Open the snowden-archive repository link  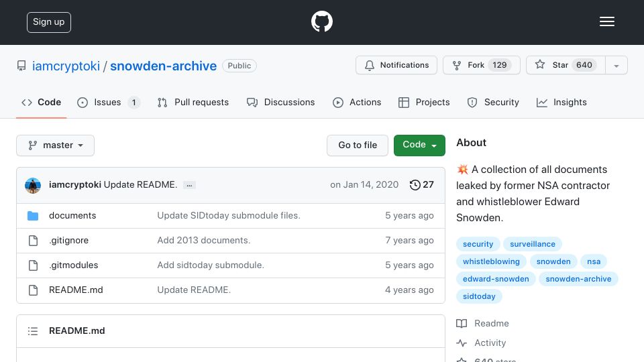163,66
